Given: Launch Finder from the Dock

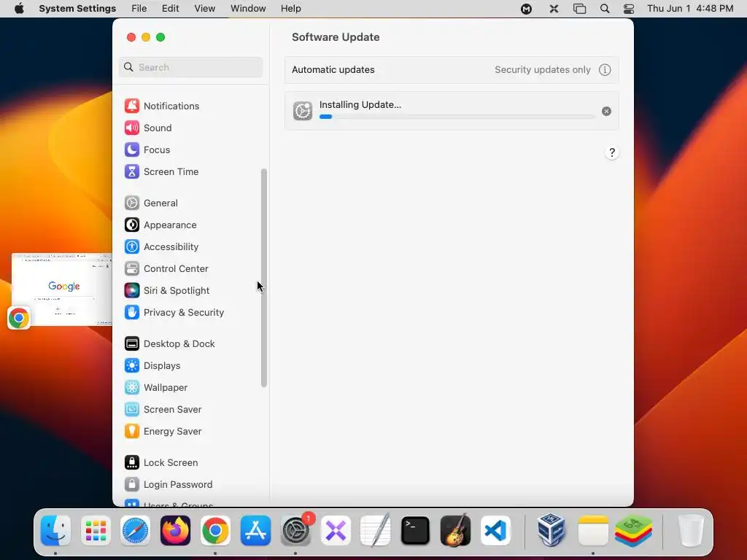Looking at the screenshot, I should click(55, 531).
